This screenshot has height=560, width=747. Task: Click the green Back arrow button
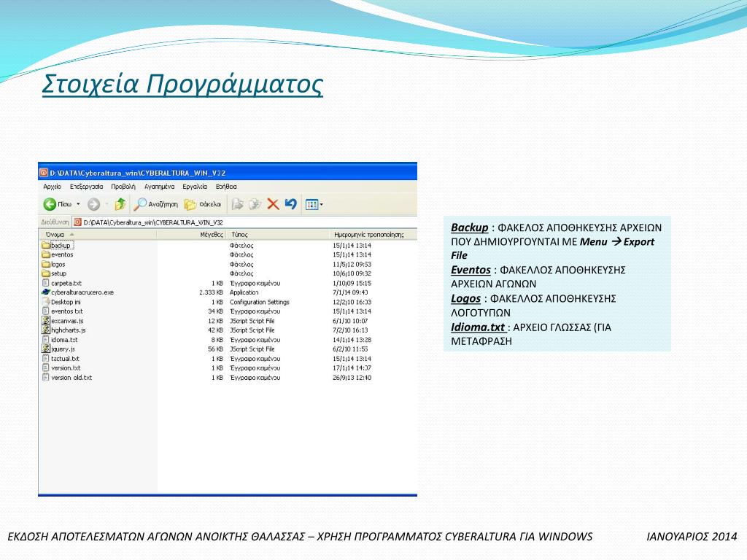(x=50, y=204)
